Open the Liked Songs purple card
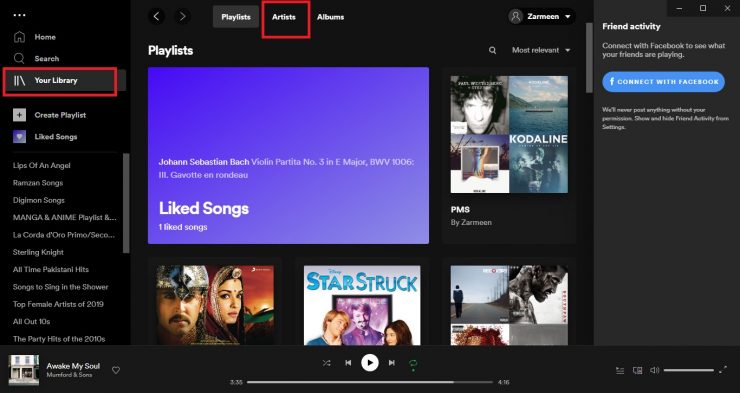740x393 pixels. click(x=288, y=156)
